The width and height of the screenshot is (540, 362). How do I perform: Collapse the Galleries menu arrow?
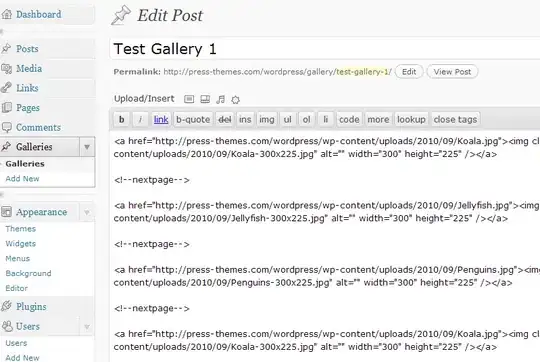[87, 147]
